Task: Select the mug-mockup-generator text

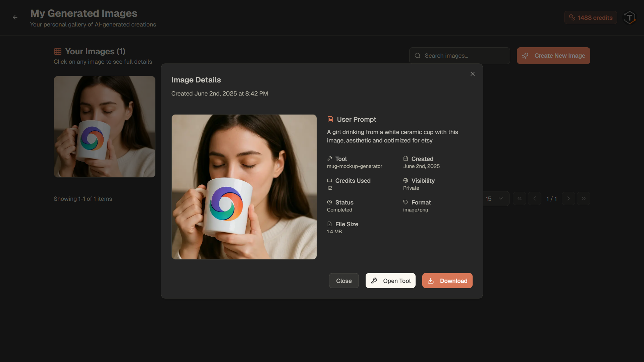Action: point(355,166)
